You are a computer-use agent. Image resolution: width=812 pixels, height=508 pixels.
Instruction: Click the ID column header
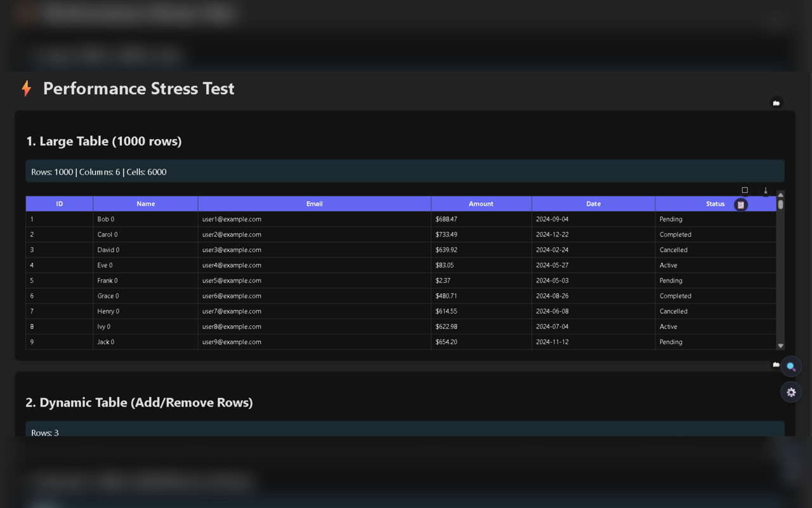click(60, 204)
